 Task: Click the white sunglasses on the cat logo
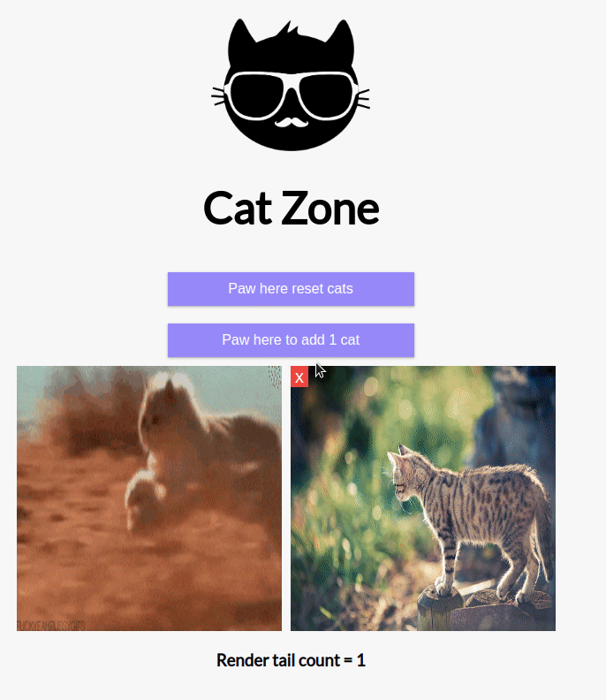291,96
